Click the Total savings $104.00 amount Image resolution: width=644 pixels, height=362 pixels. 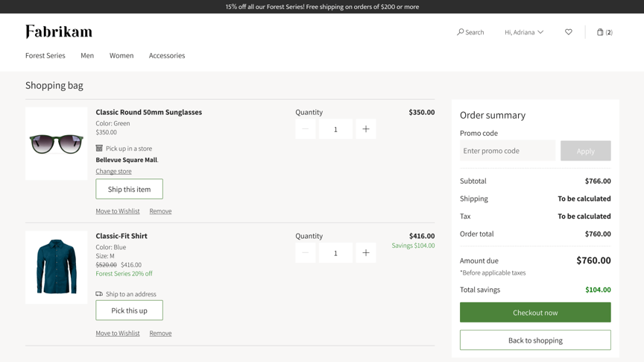point(598,290)
